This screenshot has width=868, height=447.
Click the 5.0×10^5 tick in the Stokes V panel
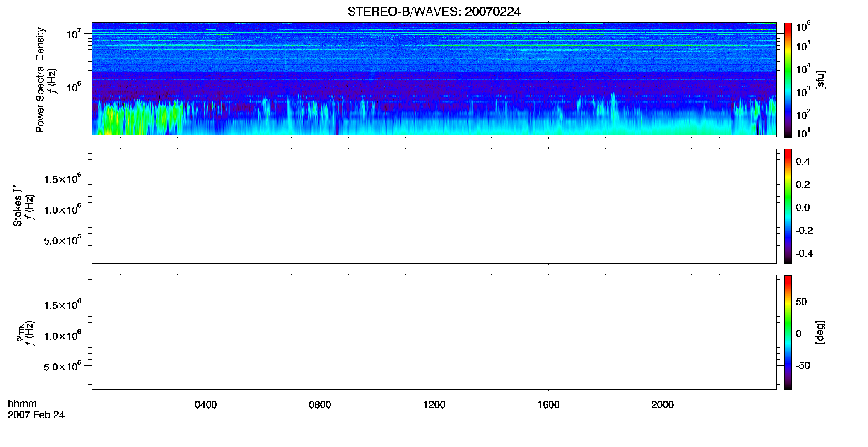[63, 240]
